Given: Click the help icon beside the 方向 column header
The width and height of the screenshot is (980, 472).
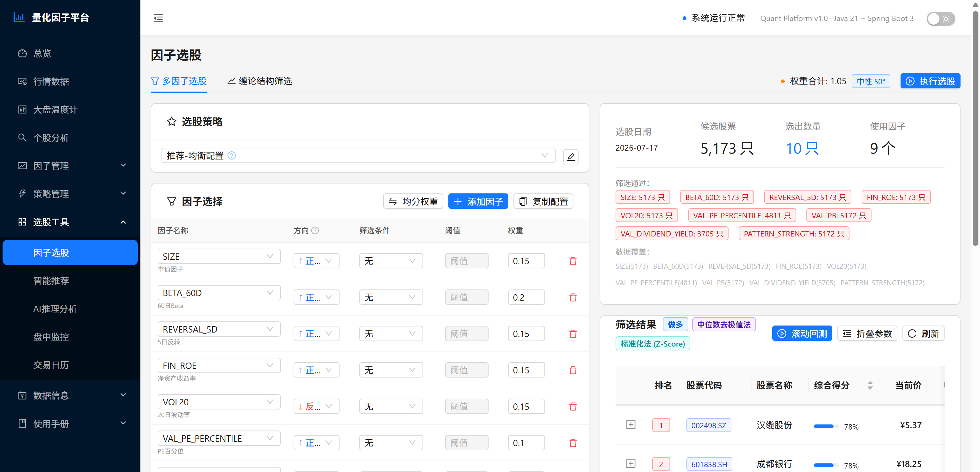Looking at the screenshot, I should [x=315, y=230].
